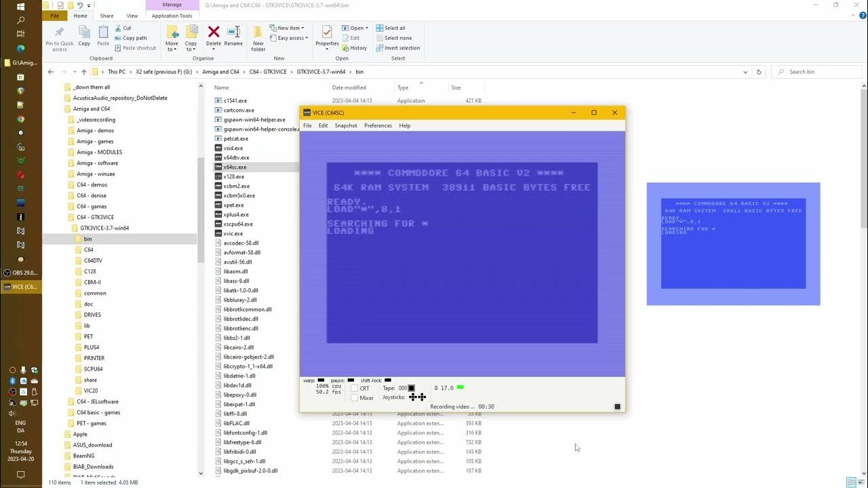The width and height of the screenshot is (868, 488).
Task: Click the Cut scissors icon
Action: 117,28
